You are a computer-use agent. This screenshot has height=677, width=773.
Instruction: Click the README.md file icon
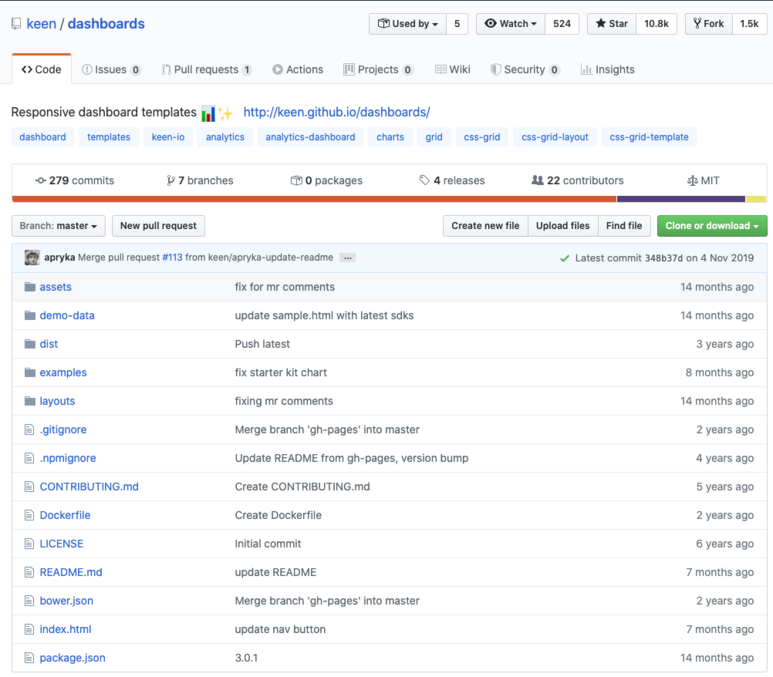point(30,573)
